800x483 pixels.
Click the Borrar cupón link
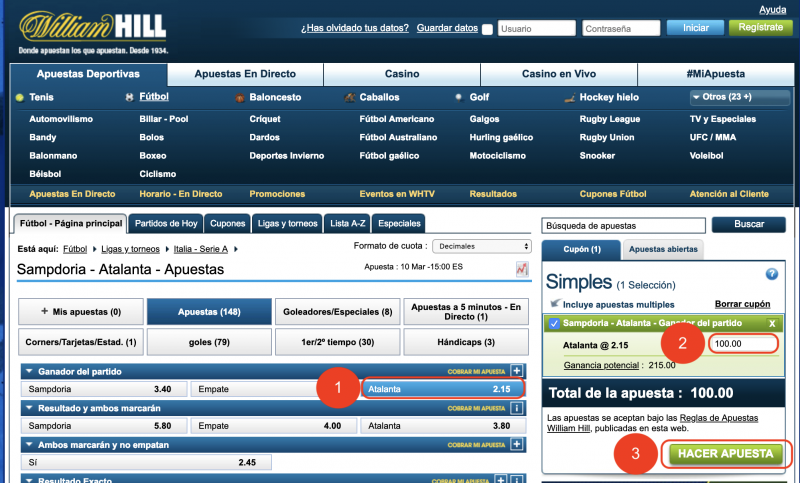point(742,304)
